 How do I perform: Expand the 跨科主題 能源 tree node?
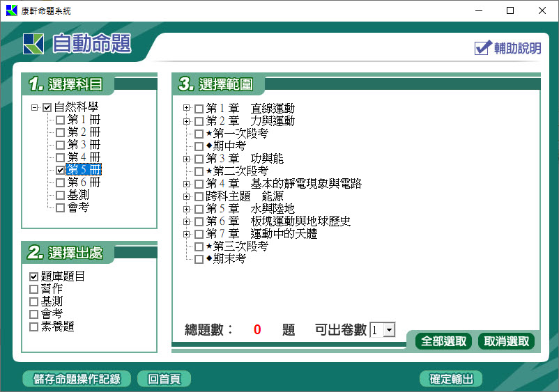(186, 196)
